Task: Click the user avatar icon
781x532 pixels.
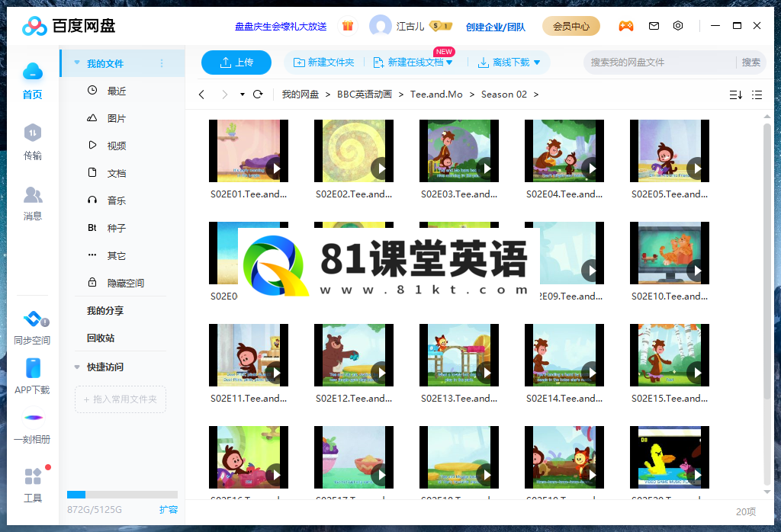Action: pos(380,26)
